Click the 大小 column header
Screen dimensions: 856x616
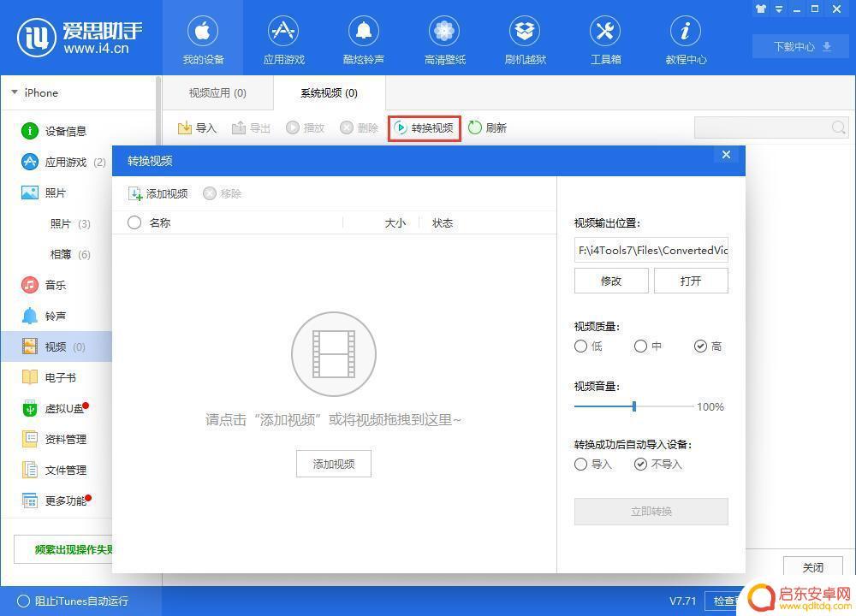point(395,222)
